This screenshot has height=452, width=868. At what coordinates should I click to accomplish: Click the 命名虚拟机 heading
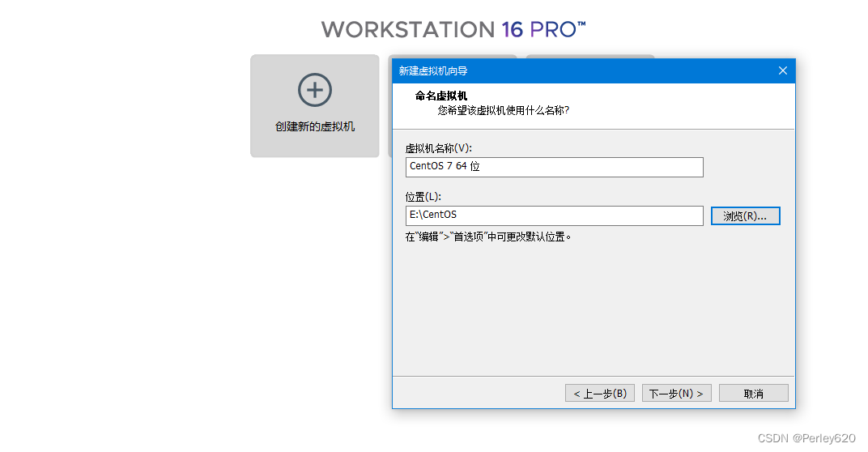coord(440,96)
